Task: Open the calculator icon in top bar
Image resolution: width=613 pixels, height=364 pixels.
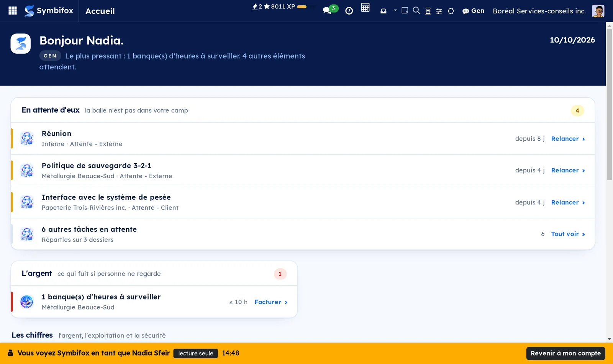Action: pyautogui.click(x=366, y=8)
